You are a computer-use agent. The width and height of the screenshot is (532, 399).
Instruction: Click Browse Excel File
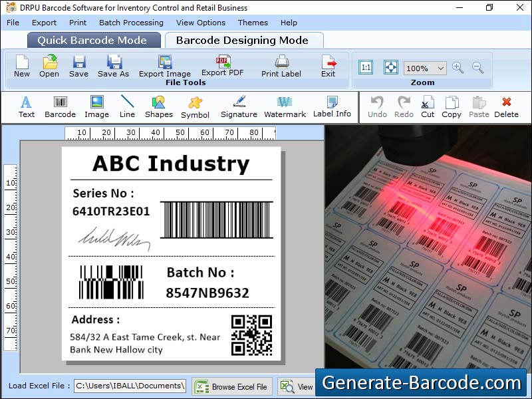click(x=231, y=386)
